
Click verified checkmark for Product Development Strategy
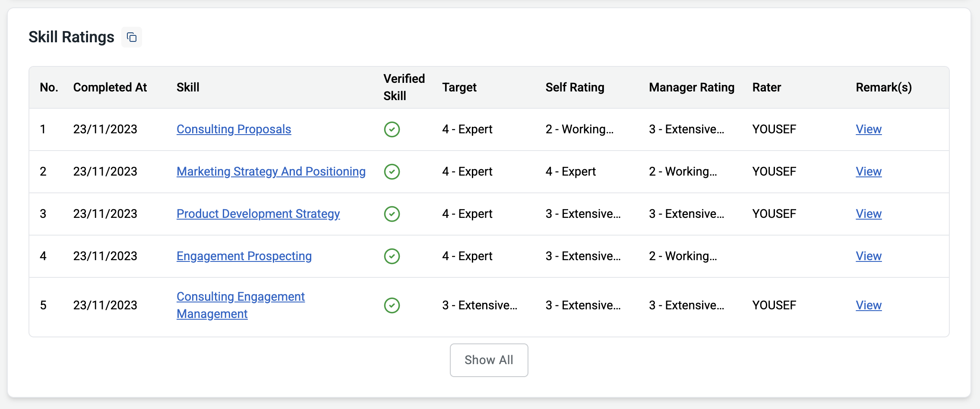click(x=392, y=214)
